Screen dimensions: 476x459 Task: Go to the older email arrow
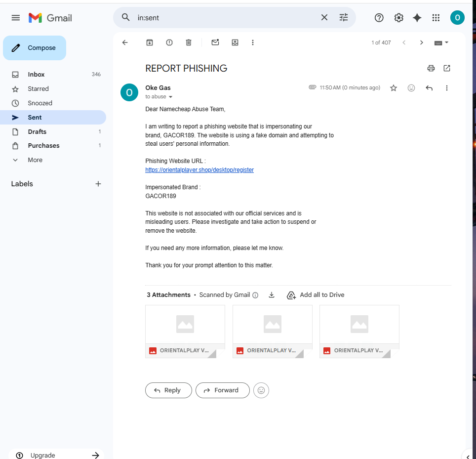[x=421, y=42]
